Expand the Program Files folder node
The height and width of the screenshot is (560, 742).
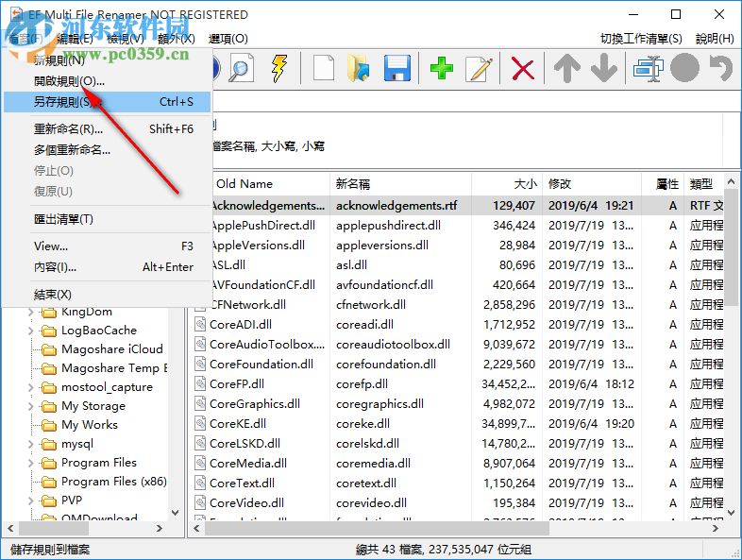(31, 463)
